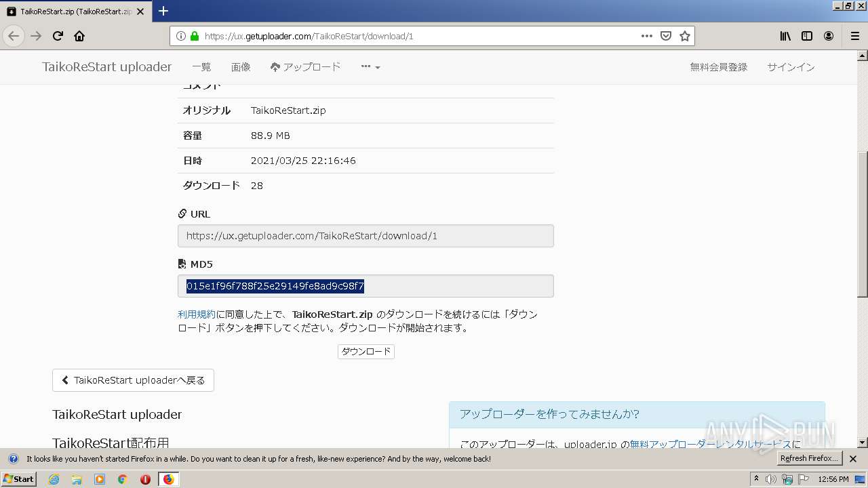The width and height of the screenshot is (868, 488).
Task: Click the アップローダーを作ってみませんか? panel heading
Action: coord(550,414)
